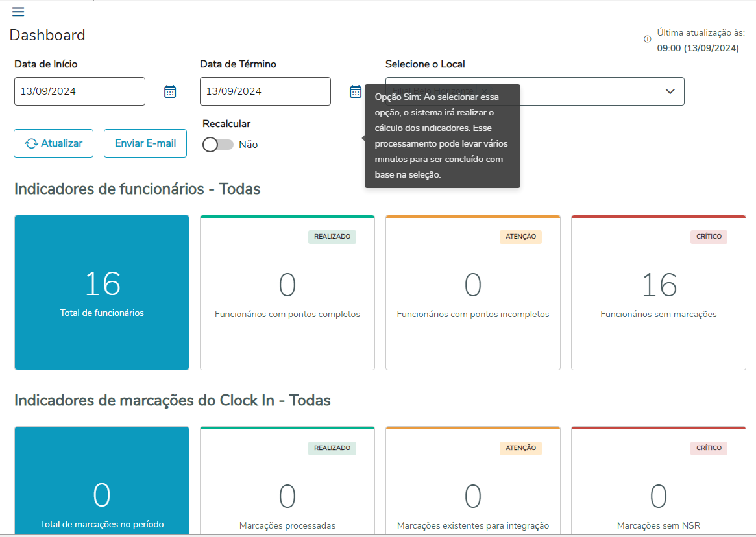Screen dimensions: 756x537
Task: Open the Data de Início calendar picker
Action: coord(170,91)
